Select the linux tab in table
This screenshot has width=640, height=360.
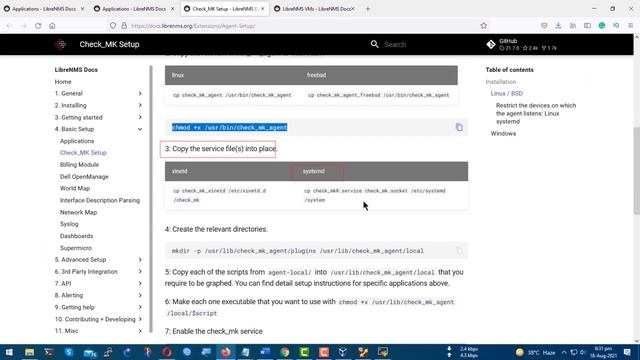[x=178, y=75]
